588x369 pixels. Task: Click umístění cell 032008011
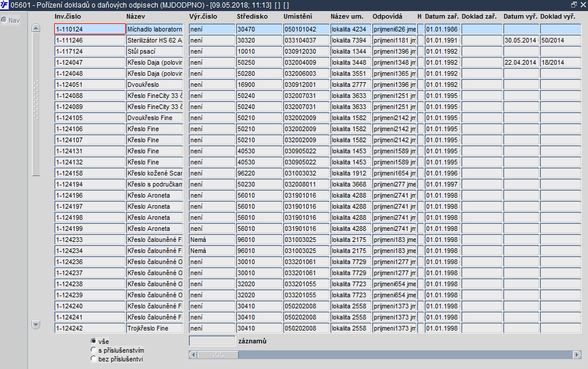(x=306, y=184)
